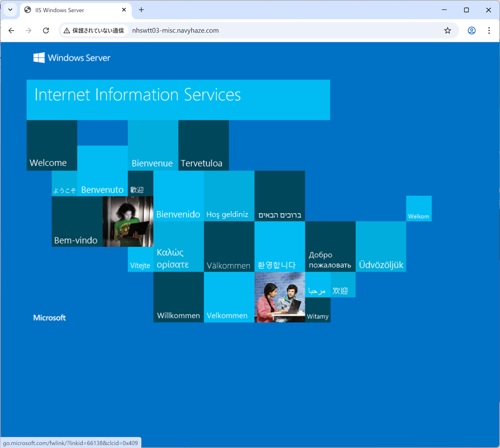Maximize the Chrome window

pyautogui.click(x=466, y=10)
